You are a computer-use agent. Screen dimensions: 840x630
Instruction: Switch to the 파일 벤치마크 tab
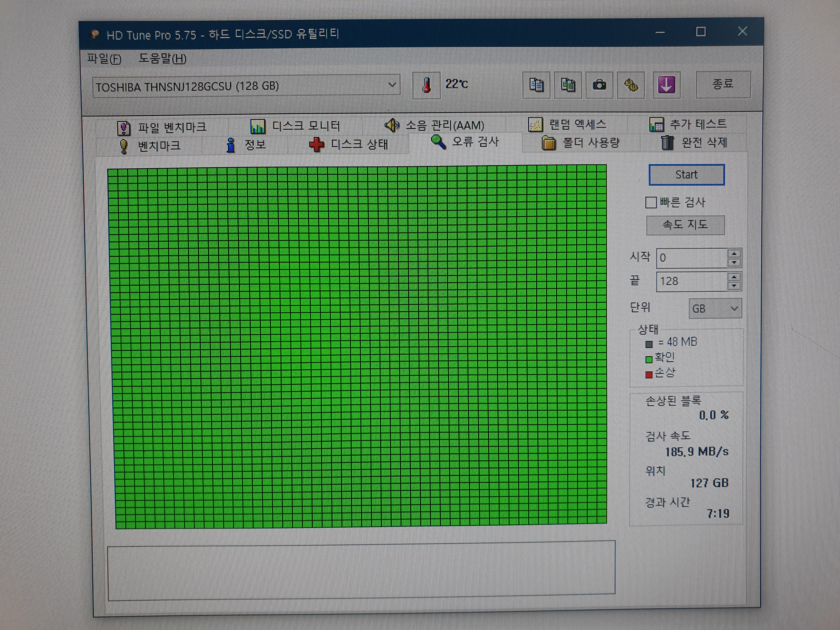coord(162,127)
